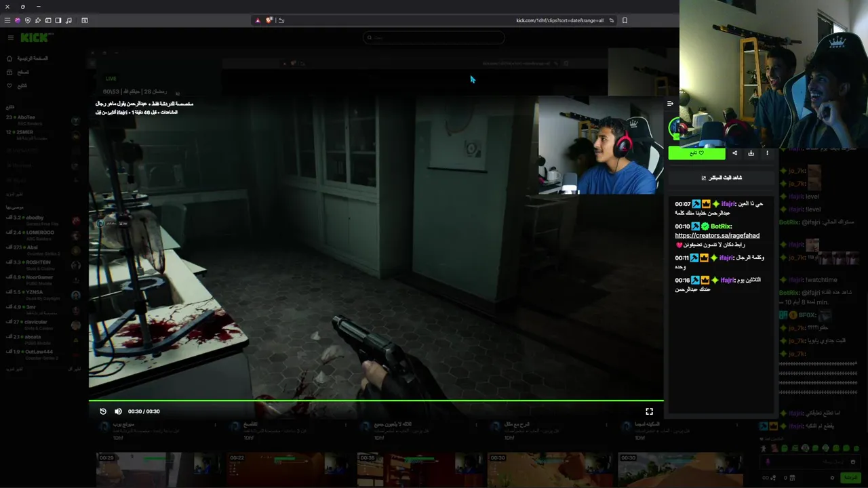Open the music note player icon
This screenshot has height=488, width=868.
pos(68,20)
